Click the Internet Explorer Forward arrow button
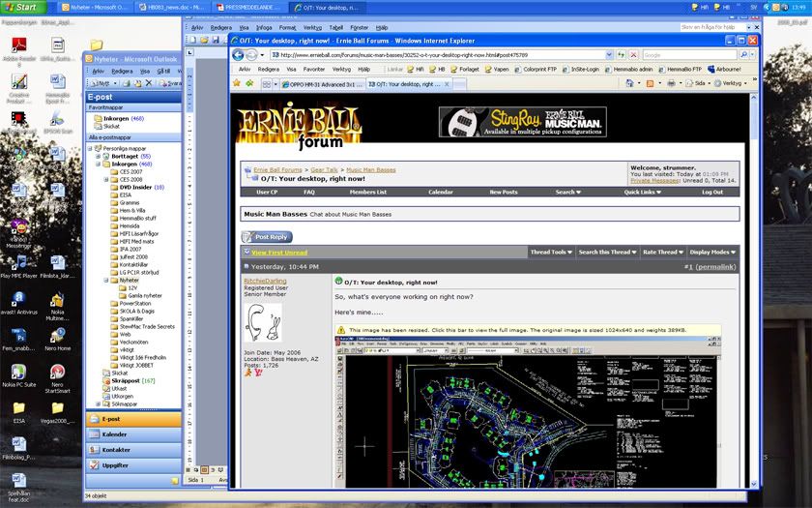 pyautogui.click(x=251, y=54)
